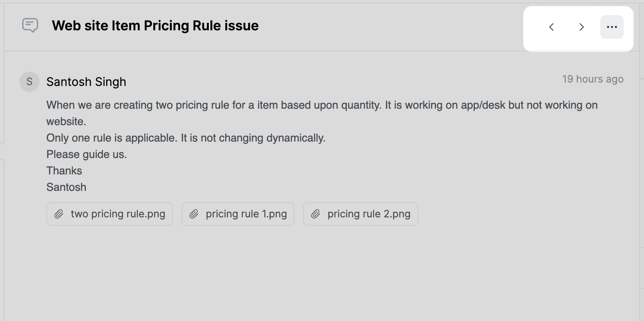Viewport: 644px width, 321px height.
Task: Navigate to the previous issue using left arrow
Action: (551, 27)
